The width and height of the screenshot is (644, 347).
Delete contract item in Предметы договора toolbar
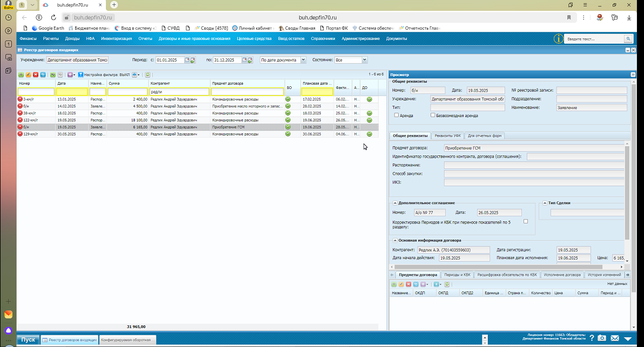[x=408, y=284]
